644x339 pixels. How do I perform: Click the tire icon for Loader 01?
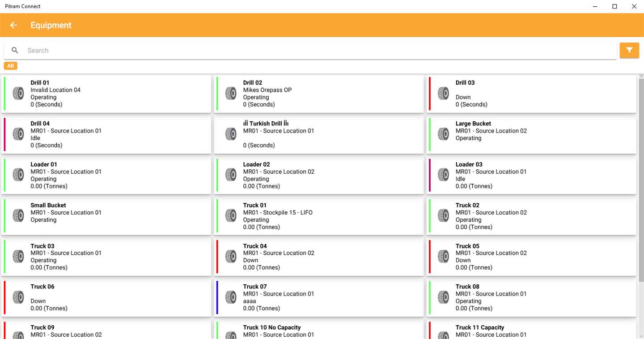click(18, 175)
